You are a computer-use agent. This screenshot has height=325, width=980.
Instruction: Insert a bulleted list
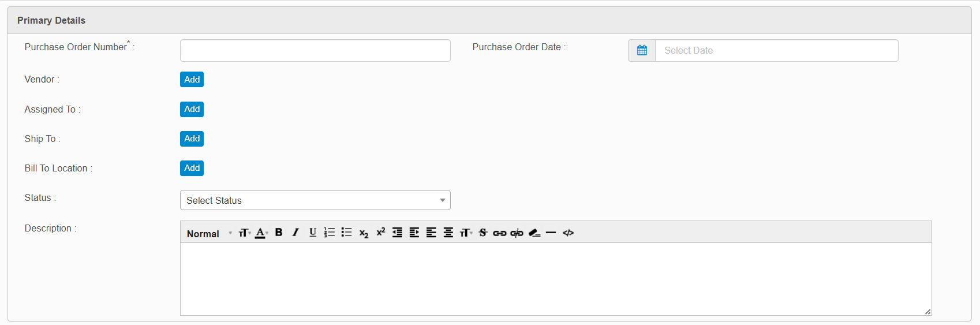click(x=346, y=233)
